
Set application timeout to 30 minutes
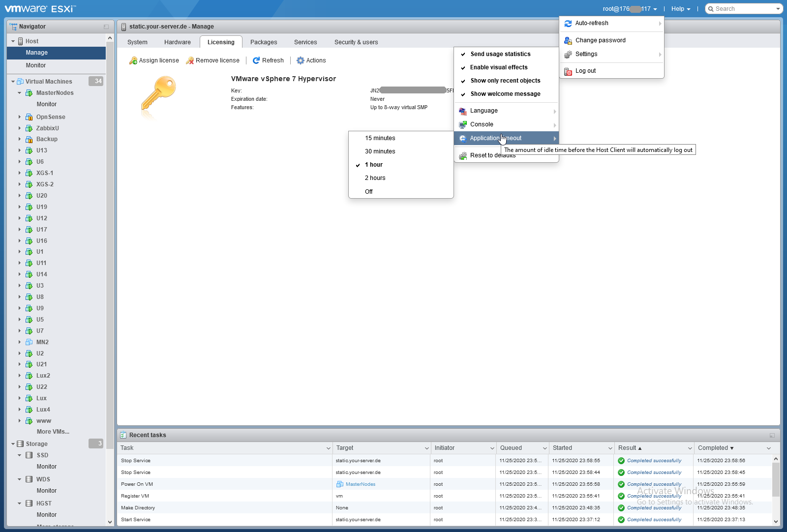pos(401,151)
